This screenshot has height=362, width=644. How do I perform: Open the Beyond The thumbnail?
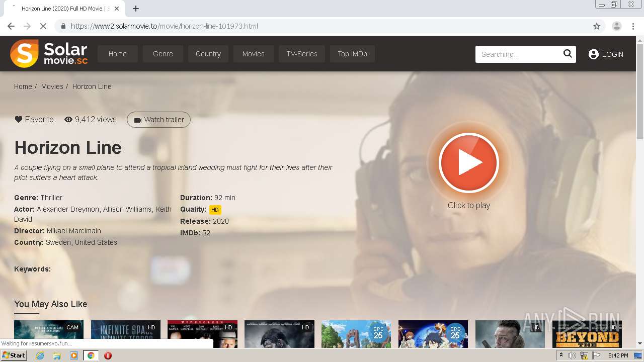coord(587,334)
